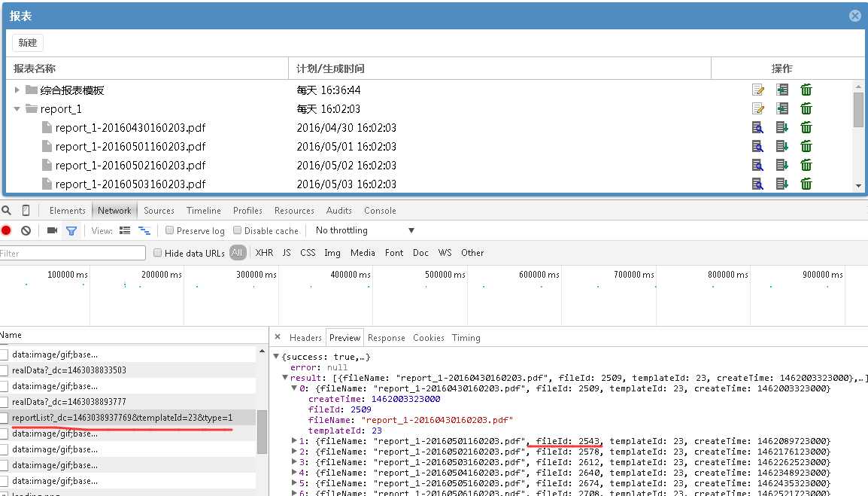868x496 pixels.
Task: Download report_1-20160430160203.pdf
Action: coord(782,127)
